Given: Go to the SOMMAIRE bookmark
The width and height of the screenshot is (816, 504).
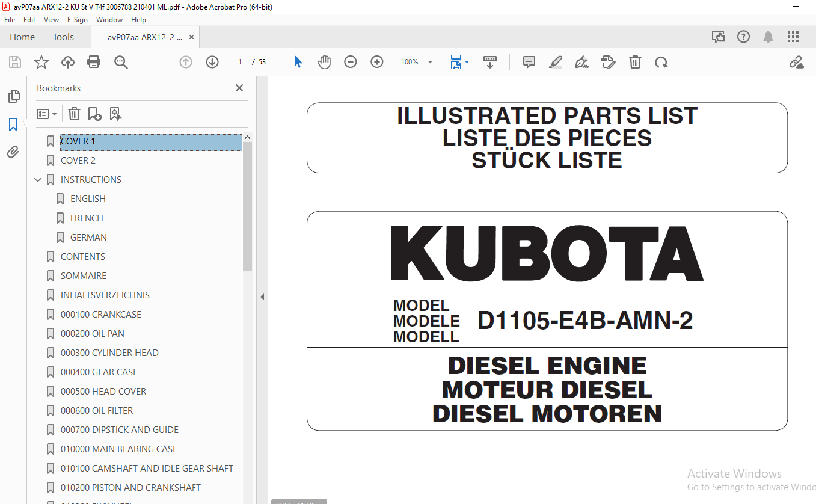Looking at the screenshot, I should click(x=84, y=276).
